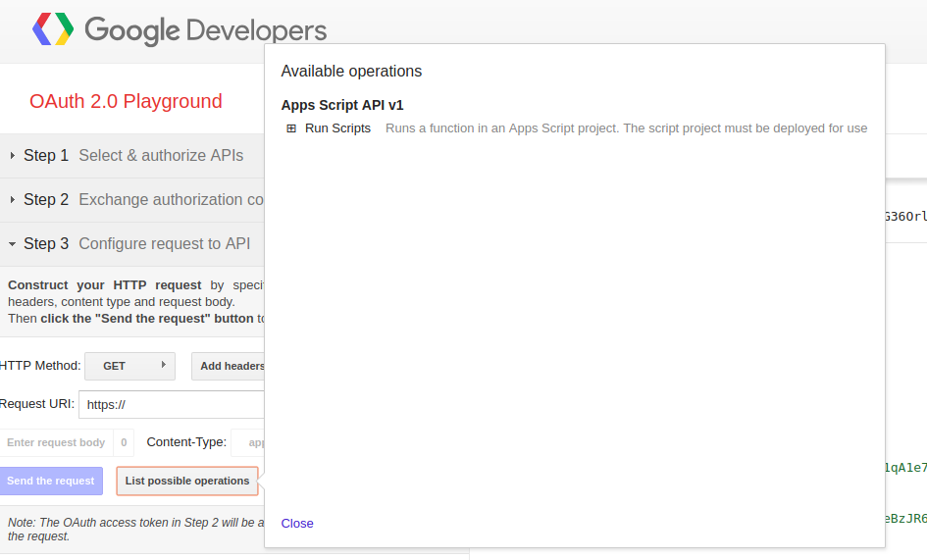Click the Add headers button
Screen dimensions: 927x560
tap(229, 366)
